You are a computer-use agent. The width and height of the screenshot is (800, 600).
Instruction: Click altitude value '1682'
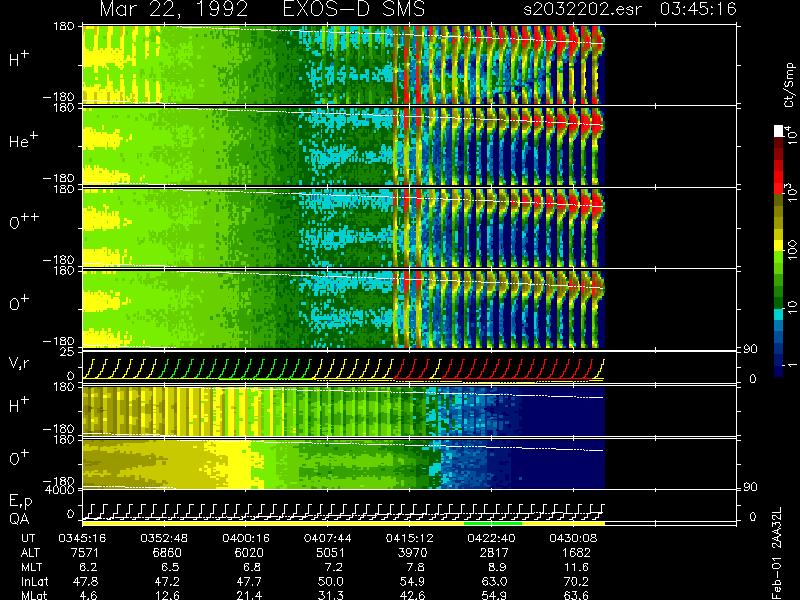pyautogui.click(x=576, y=553)
